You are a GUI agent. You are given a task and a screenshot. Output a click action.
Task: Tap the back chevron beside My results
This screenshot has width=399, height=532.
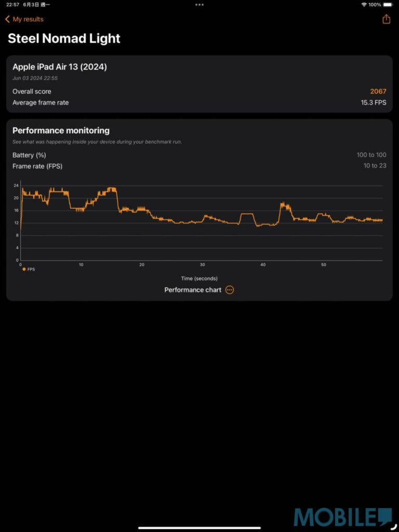click(7, 19)
